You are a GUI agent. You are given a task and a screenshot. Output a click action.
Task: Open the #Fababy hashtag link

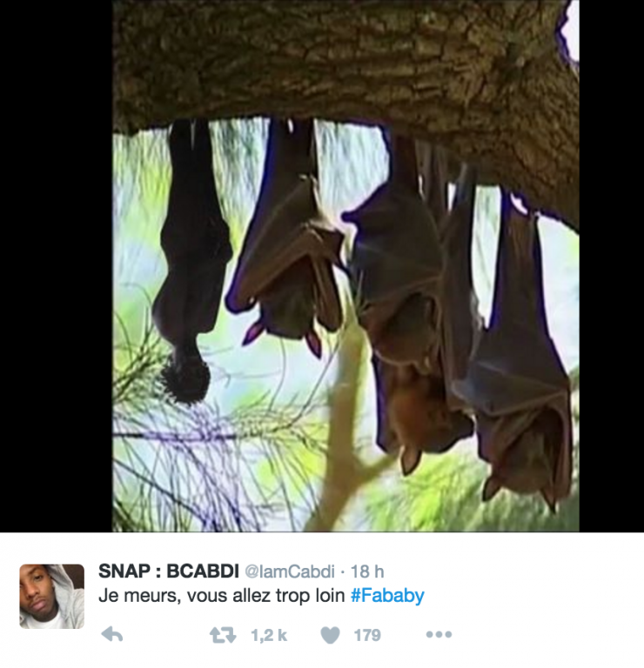tap(387, 596)
